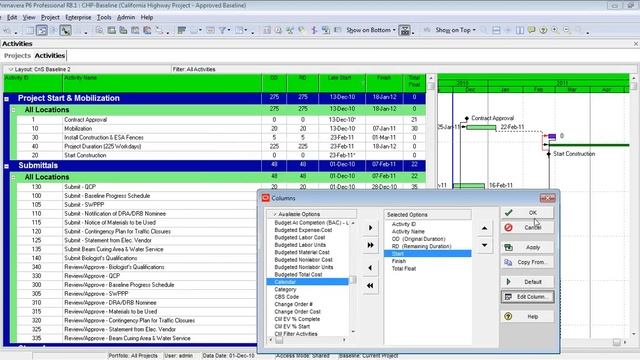Click the Gantt chart view toolbar icon

pyautogui.click(x=42, y=30)
